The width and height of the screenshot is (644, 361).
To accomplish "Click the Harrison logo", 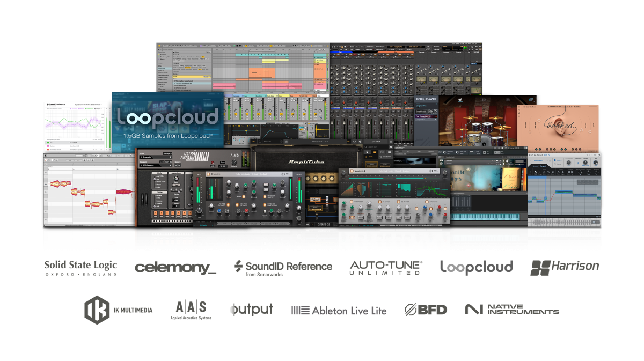I will click(x=565, y=267).
